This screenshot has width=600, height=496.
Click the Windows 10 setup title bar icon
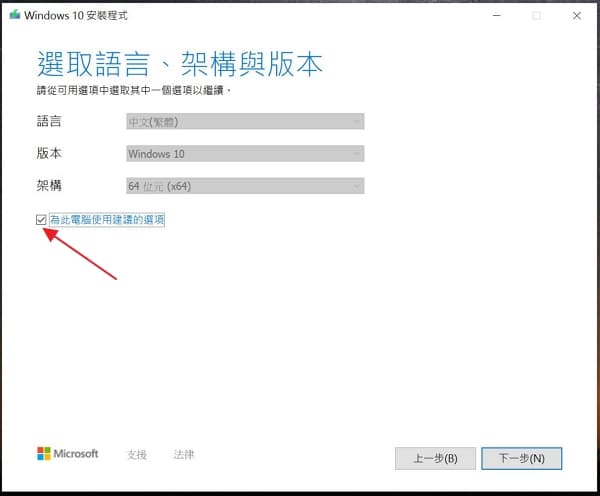(15, 15)
